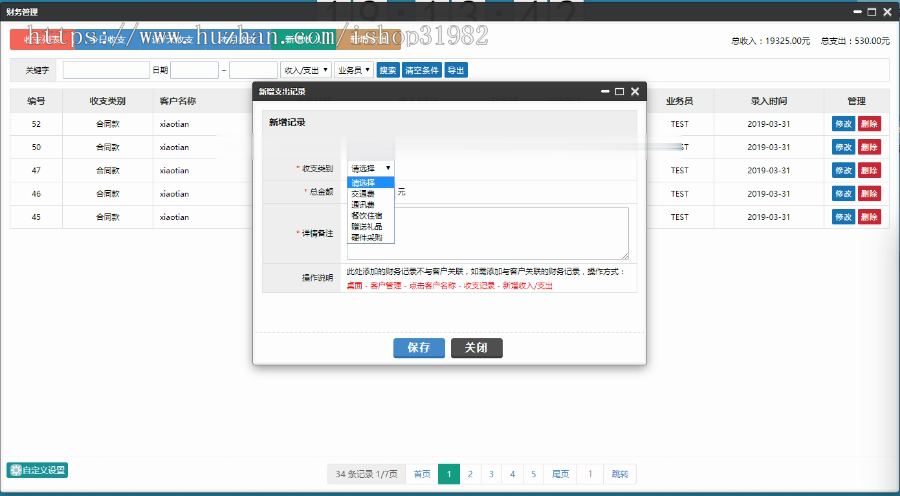
Task: Click the 自定义设置 gear icon button
Action: pos(37,470)
